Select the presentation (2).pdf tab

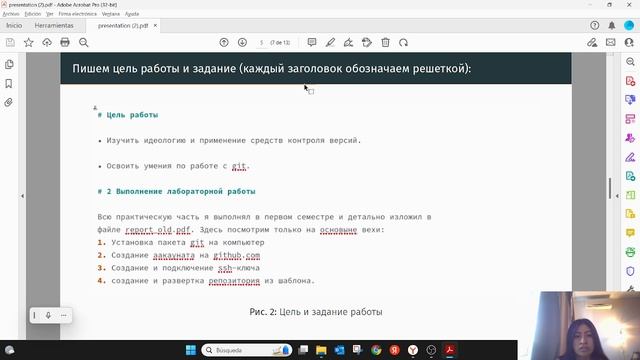click(x=122, y=25)
